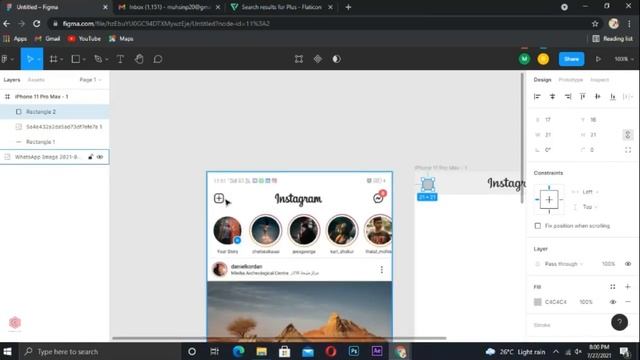Click the Independent corners icon

click(628, 150)
